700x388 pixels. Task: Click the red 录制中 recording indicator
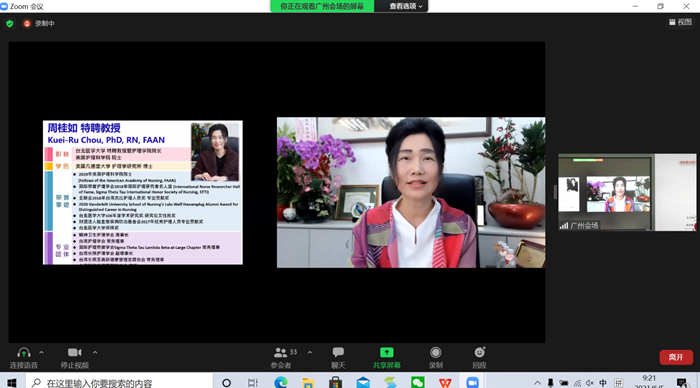pos(39,23)
